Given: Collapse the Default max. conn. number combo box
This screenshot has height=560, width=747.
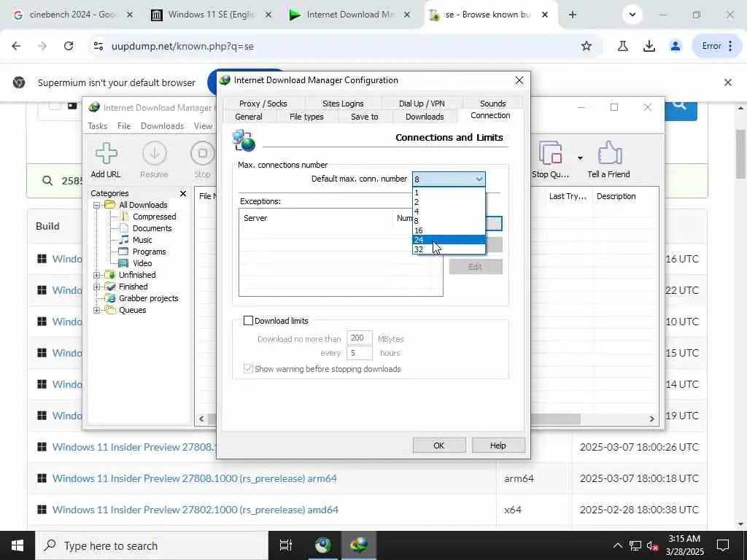Looking at the screenshot, I should pyautogui.click(x=479, y=179).
